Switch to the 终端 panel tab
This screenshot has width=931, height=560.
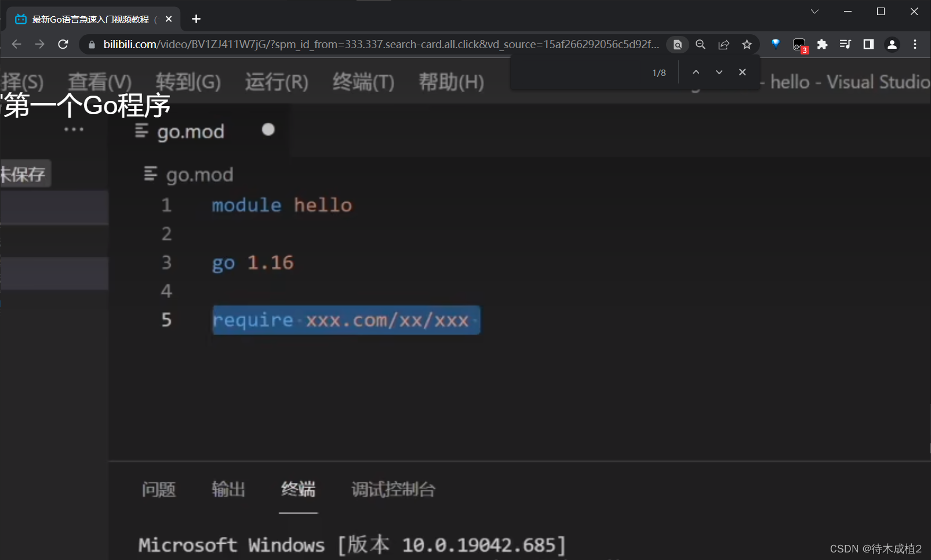[298, 489]
